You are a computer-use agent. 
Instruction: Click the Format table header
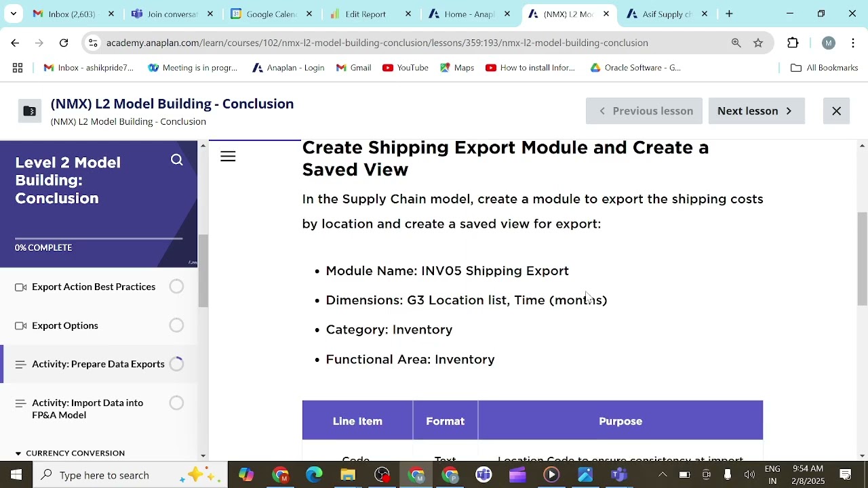[x=445, y=421]
